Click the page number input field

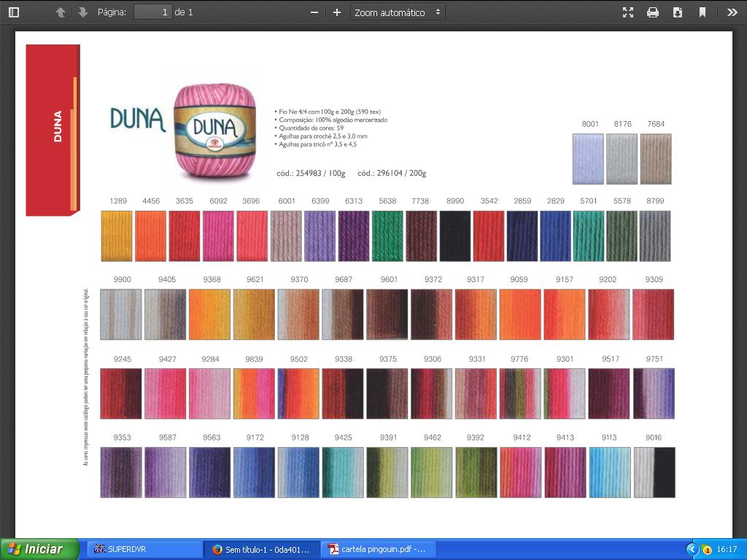152,12
